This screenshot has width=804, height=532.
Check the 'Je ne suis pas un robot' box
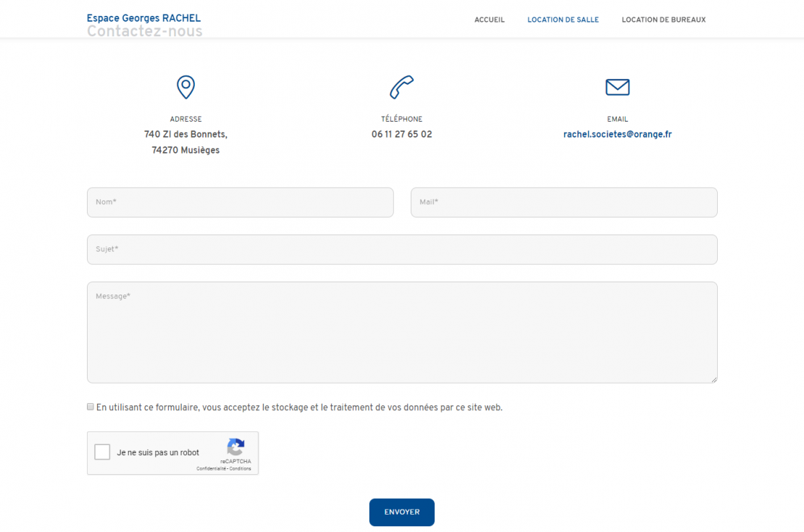(x=102, y=452)
